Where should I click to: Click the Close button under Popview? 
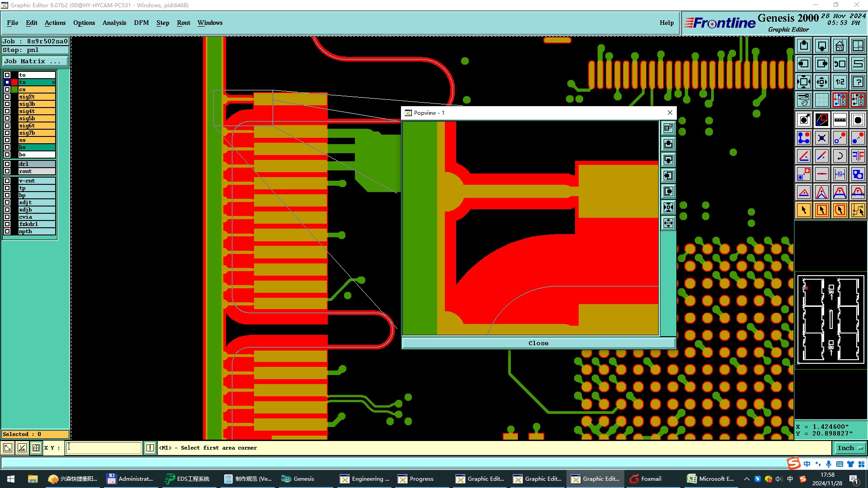pyautogui.click(x=538, y=343)
